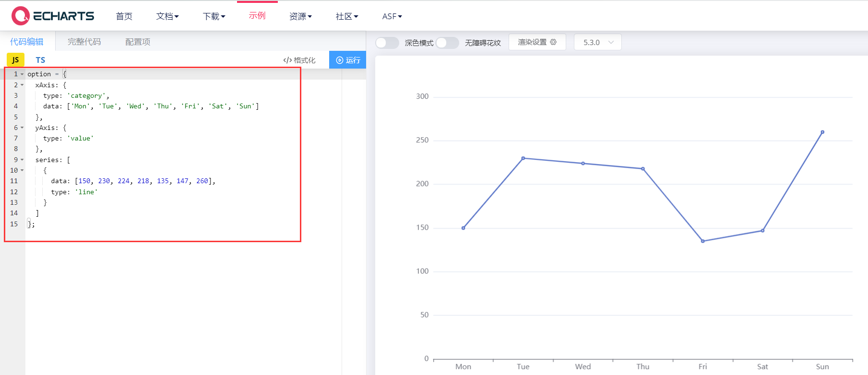Open the 下载 dropdown menu

(214, 16)
